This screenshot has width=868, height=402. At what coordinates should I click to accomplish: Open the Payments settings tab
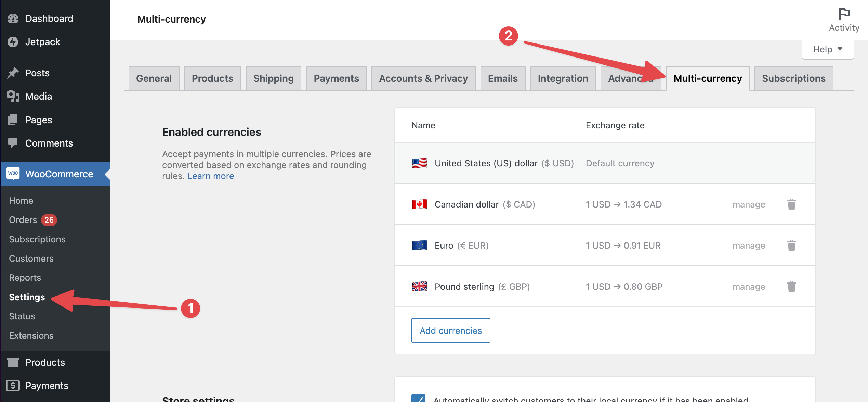point(336,78)
